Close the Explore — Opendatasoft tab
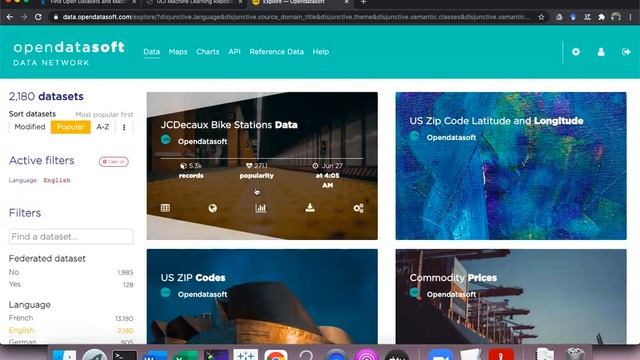Screen dimensions: 640x360 pyautogui.click(x=347, y=2)
